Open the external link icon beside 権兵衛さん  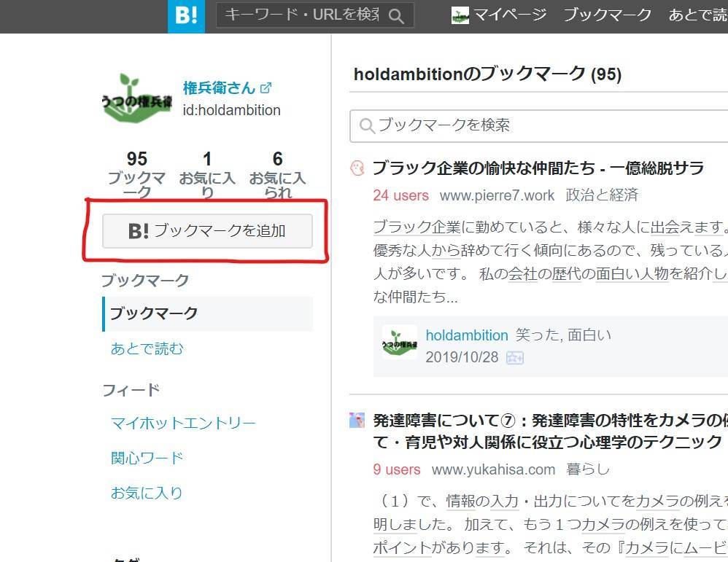(266, 87)
